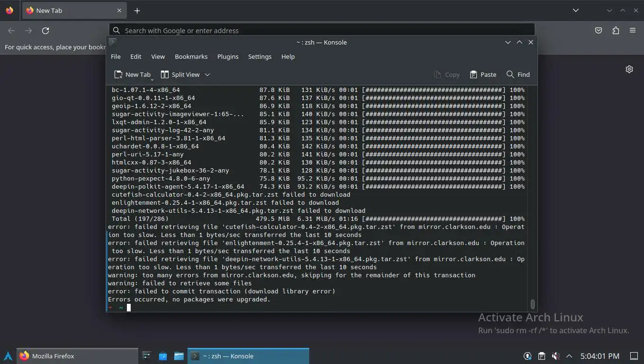Screen dimensions: 644x364
Task: Toggle the muted audio volume icon
Action: click(x=556, y=356)
